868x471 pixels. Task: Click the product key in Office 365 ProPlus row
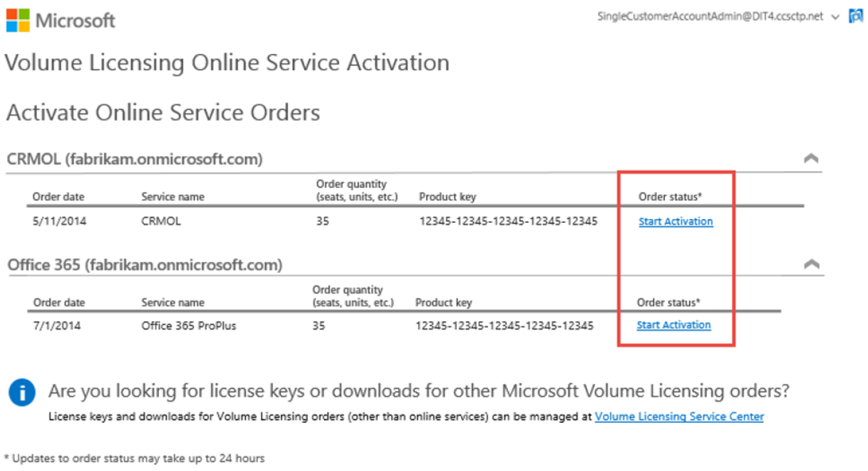[505, 325]
